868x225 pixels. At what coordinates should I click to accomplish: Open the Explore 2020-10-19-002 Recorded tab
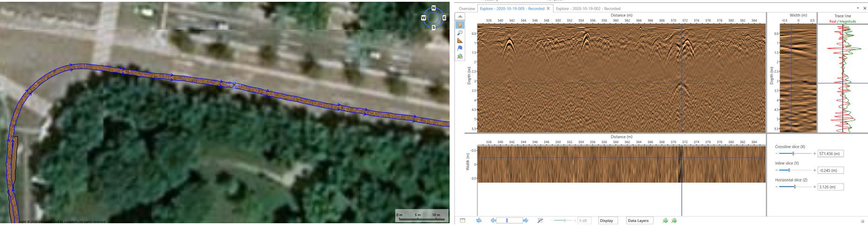(588, 9)
